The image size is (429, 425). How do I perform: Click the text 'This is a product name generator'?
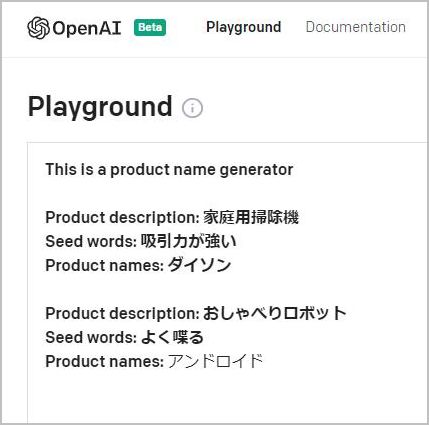pyautogui.click(x=169, y=169)
